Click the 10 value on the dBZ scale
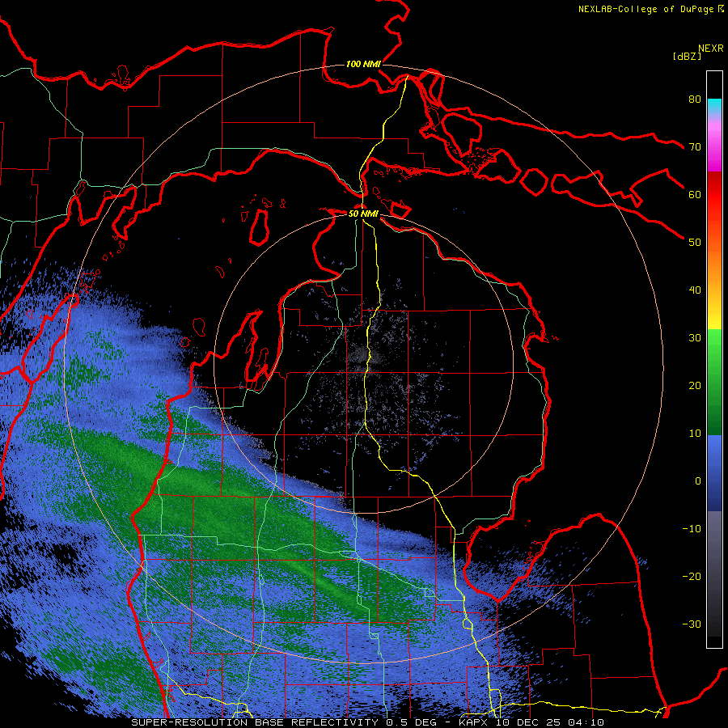This screenshot has height=728, width=728. click(695, 434)
